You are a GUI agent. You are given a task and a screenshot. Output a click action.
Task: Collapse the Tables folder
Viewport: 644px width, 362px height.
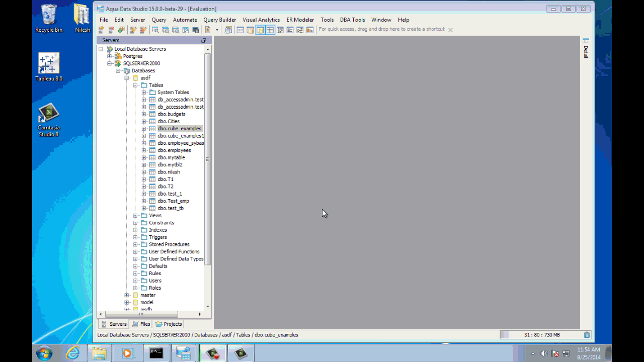pyautogui.click(x=135, y=85)
